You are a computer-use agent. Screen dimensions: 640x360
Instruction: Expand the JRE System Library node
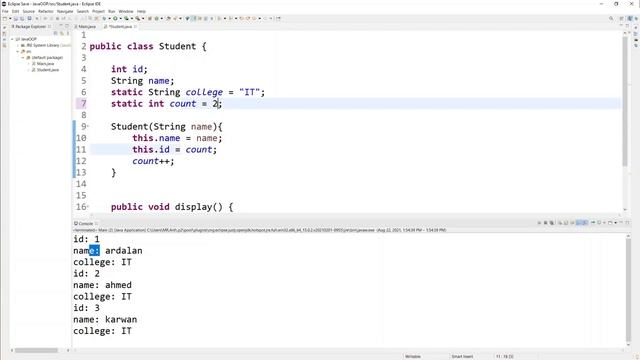tap(18, 45)
